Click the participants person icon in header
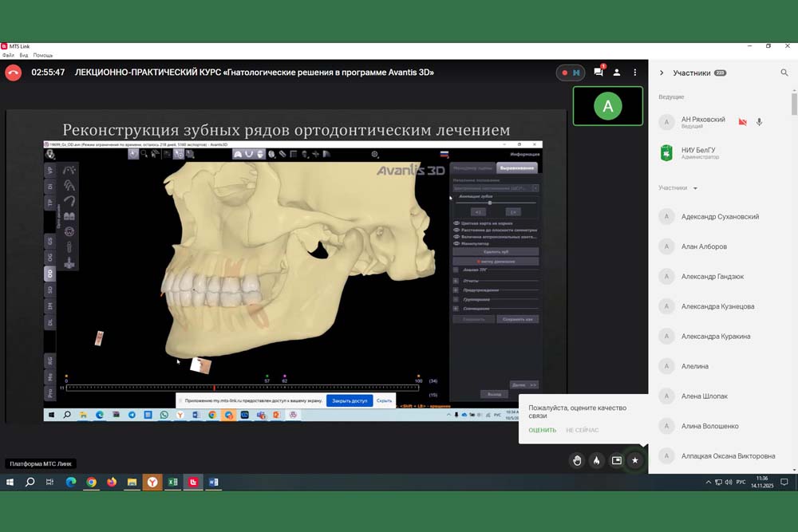 (x=617, y=73)
